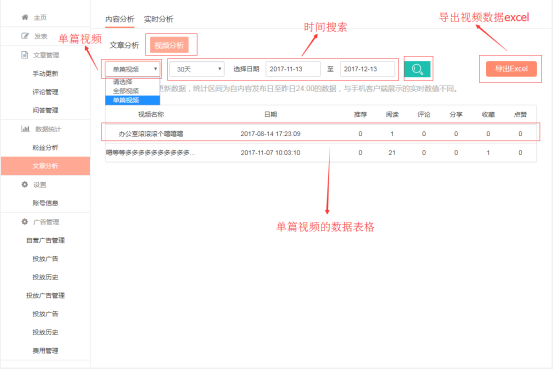The width and height of the screenshot is (554, 369).
Task: Click the 选择日期 label
Action: tap(246, 69)
